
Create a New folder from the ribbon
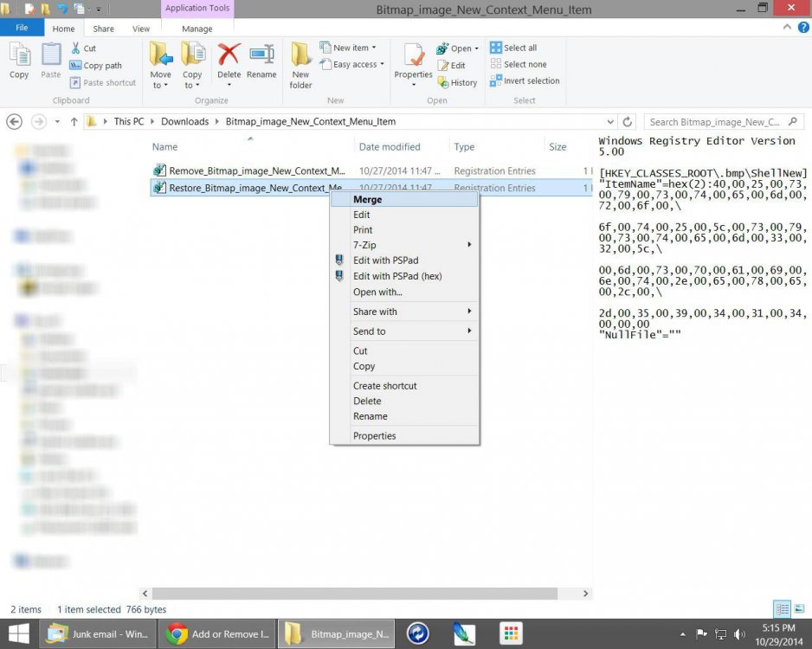click(300, 65)
